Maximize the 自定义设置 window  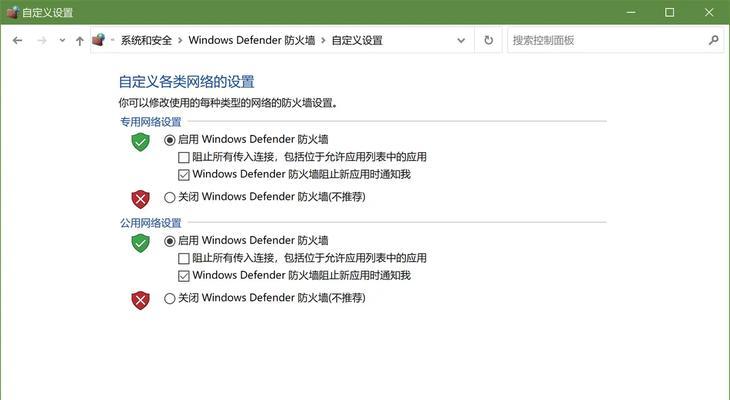tap(669, 12)
